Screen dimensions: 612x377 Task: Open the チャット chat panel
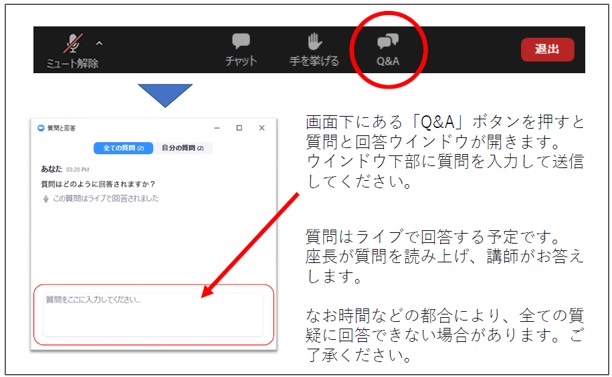pyautogui.click(x=241, y=49)
